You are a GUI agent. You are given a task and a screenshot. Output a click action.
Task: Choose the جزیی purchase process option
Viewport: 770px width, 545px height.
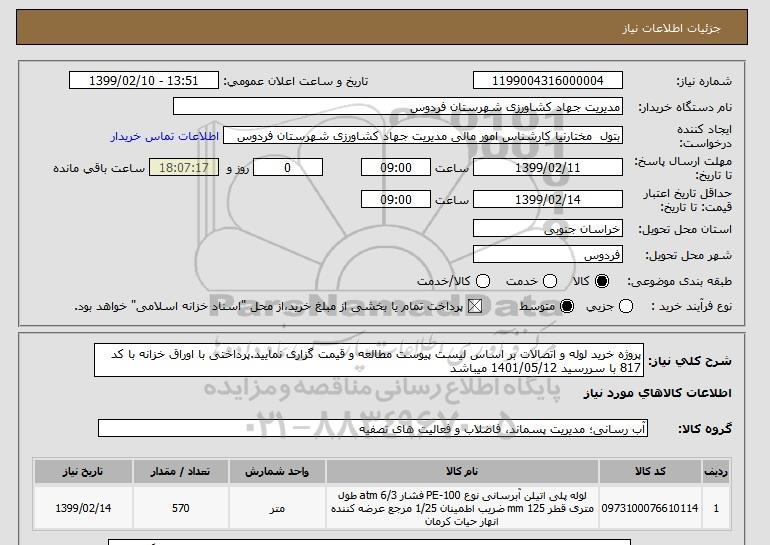pyautogui.click(x=626, y=306)
